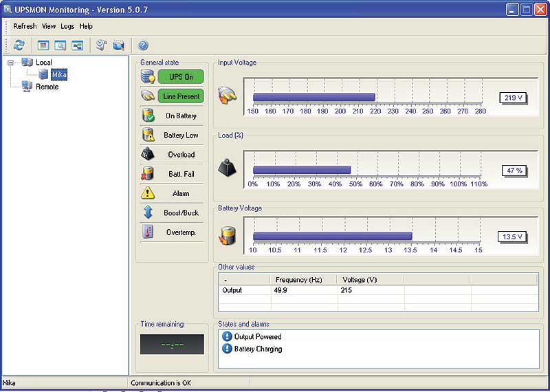
Task: Click the Battery Charging info icon
Action: tap(227, 349)
